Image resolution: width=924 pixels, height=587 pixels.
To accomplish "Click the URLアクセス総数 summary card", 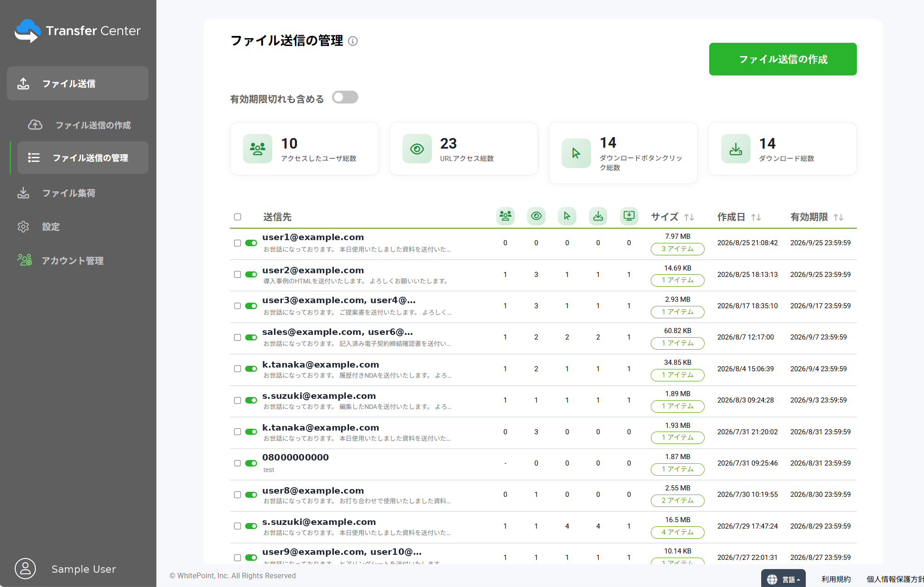I will pyautogui.click(x=464, y=149).
